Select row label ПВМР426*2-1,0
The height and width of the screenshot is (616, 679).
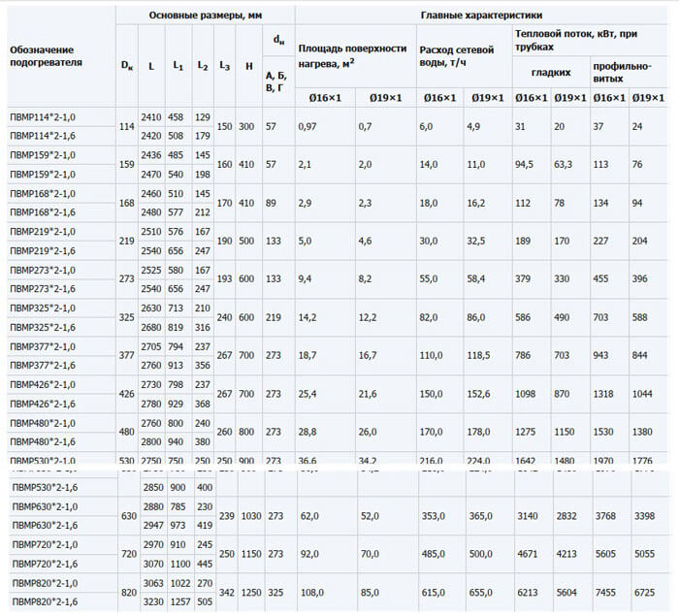(42, 385)
